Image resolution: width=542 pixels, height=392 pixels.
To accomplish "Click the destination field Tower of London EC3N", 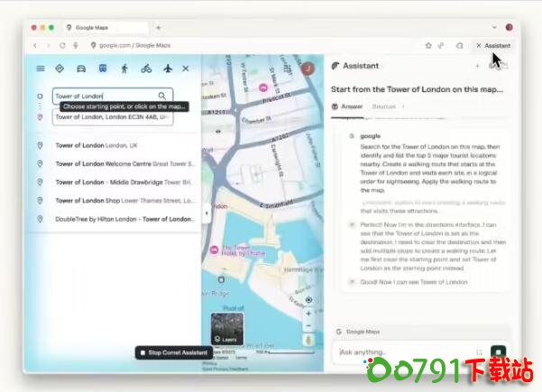I will click(113, 117).
